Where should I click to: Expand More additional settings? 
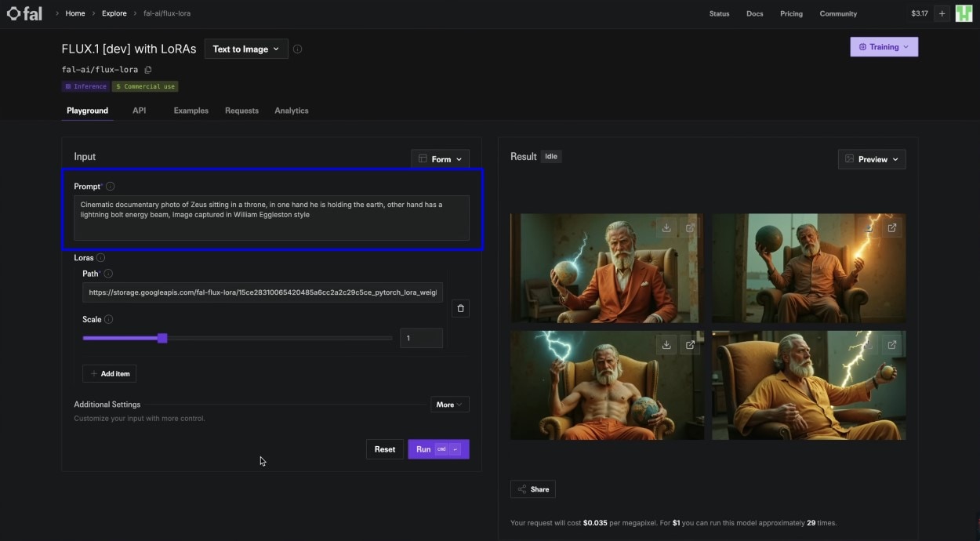[x=450, y=405]
